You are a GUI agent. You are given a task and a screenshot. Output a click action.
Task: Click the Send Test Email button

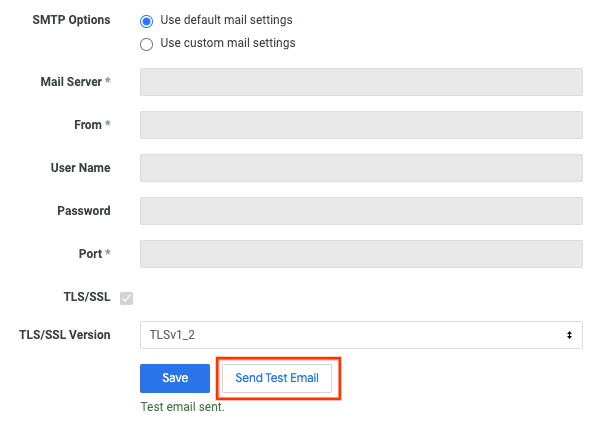coord(276,378)
